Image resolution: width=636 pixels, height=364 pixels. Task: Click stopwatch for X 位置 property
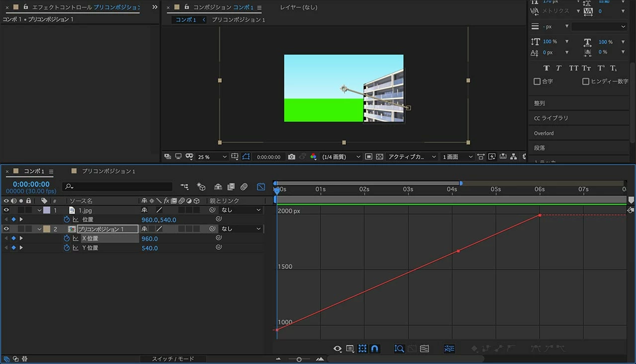(67, 238)
